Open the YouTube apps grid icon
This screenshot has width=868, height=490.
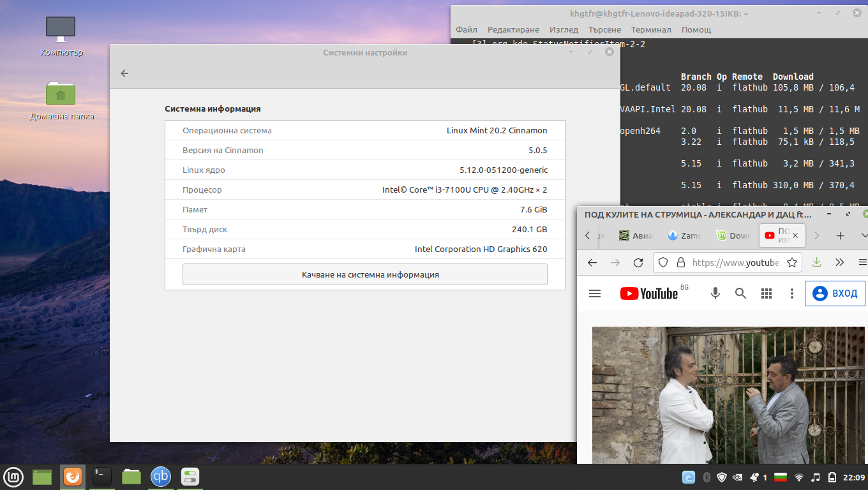click(767, 293)
